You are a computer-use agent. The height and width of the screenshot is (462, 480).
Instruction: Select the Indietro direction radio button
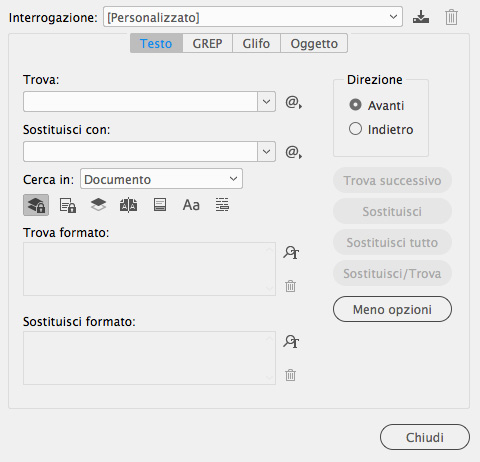(x=355, y=129)
